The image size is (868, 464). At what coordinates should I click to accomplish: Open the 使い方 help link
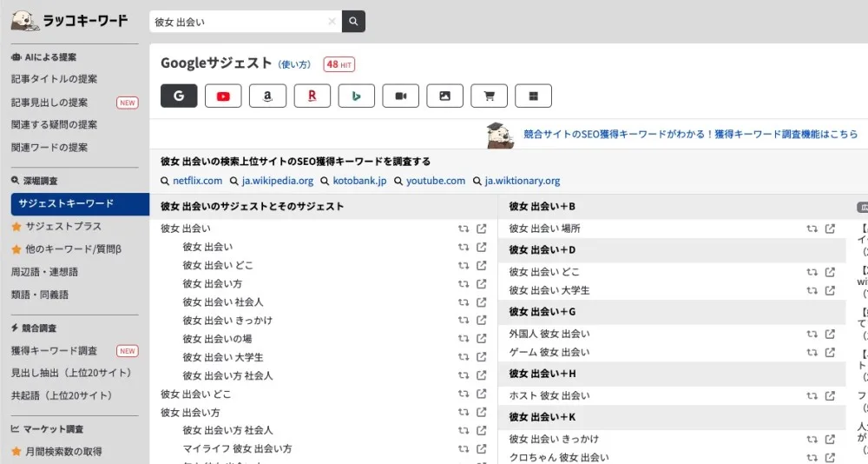pyautogui.click(x=294, y=65)
